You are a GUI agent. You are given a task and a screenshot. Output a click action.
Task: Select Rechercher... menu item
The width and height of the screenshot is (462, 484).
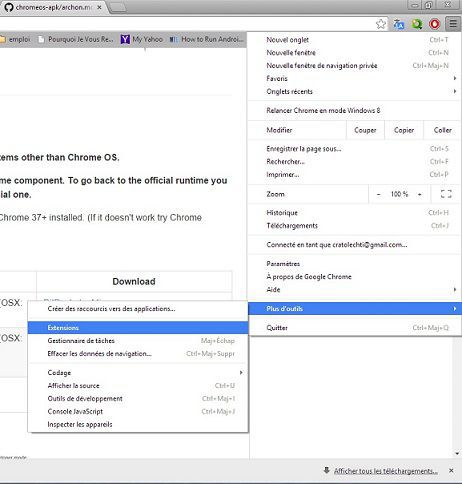pyautogui.click(x=355, y=162)
